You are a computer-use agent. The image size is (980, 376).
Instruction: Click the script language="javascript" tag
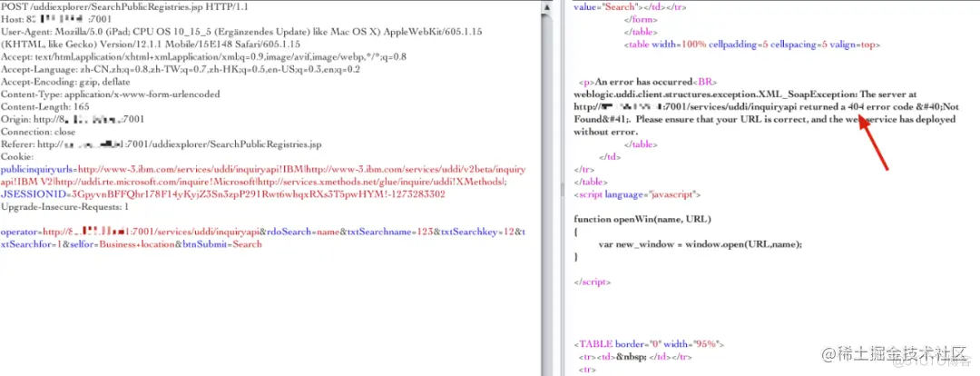(x=638, y=194)
